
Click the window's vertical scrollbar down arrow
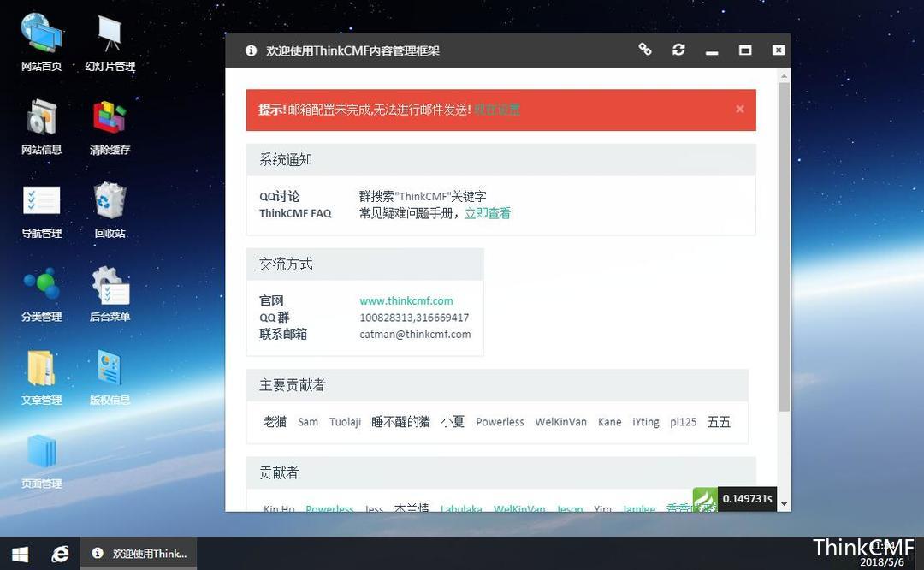tap(784, 504)
